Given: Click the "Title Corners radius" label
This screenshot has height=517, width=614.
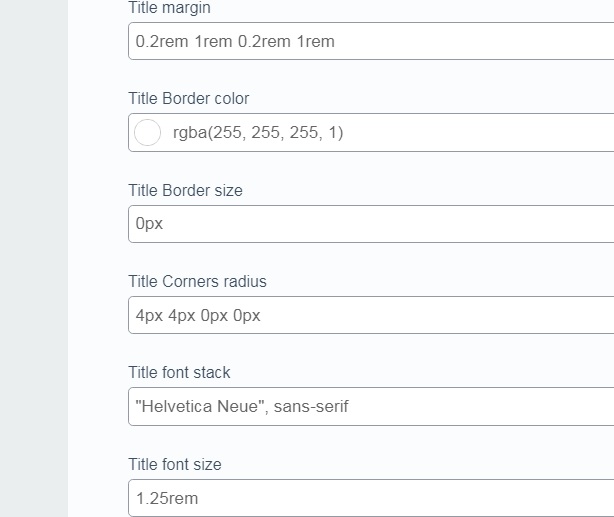Looking at the screenshot, I should (197, 281).
